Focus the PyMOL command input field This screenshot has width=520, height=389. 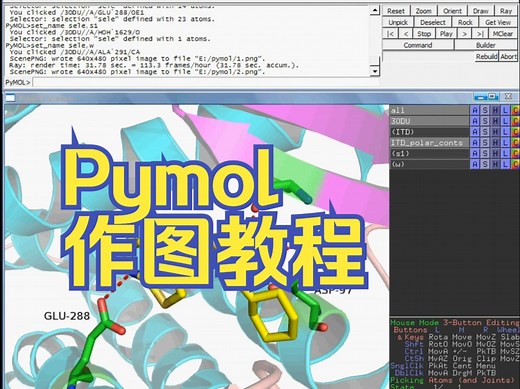click(x=205, y=82)
